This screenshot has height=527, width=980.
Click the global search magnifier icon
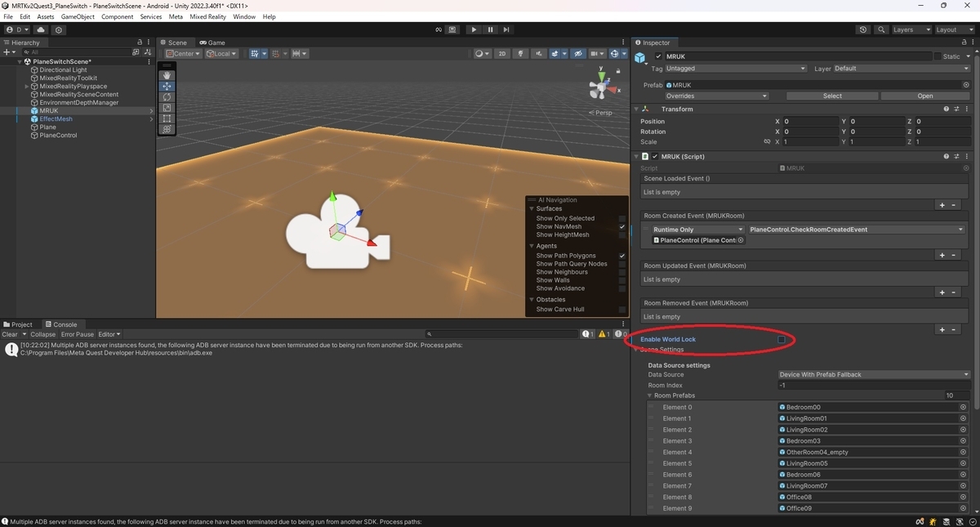882,29
